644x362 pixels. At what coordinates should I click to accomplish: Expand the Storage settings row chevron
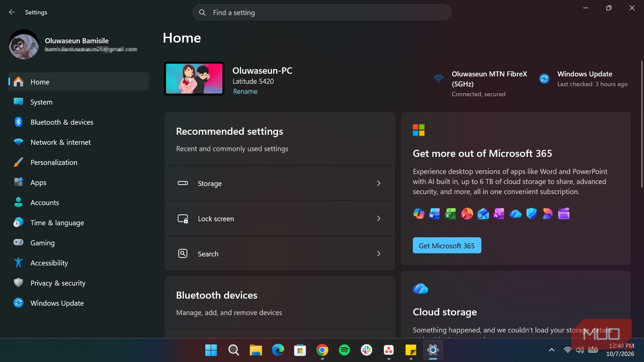379,183
